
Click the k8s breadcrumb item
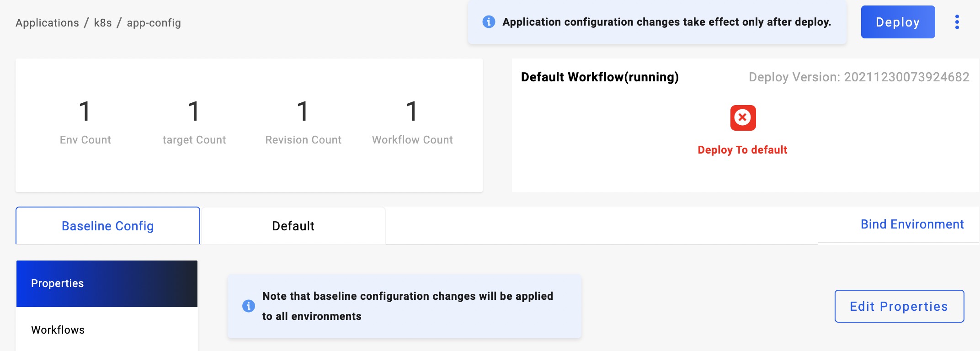coord(103,23)
